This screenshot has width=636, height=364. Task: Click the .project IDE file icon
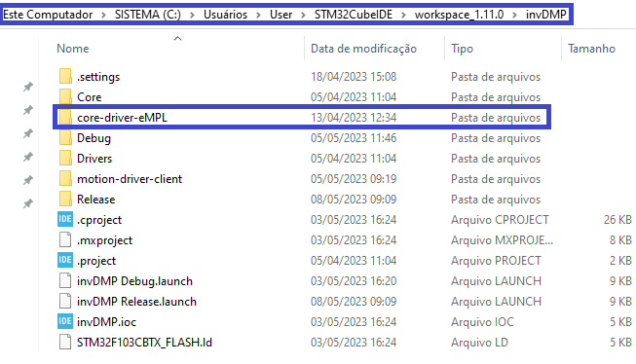[65, 260]
